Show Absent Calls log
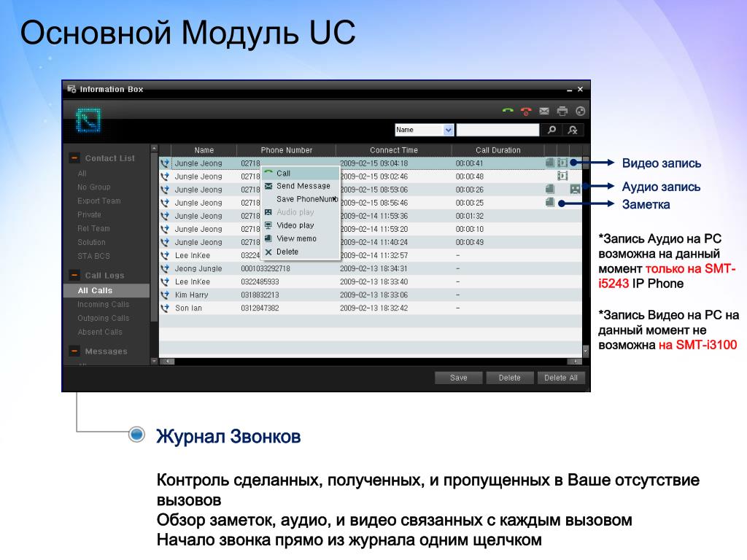 point(99,332)
